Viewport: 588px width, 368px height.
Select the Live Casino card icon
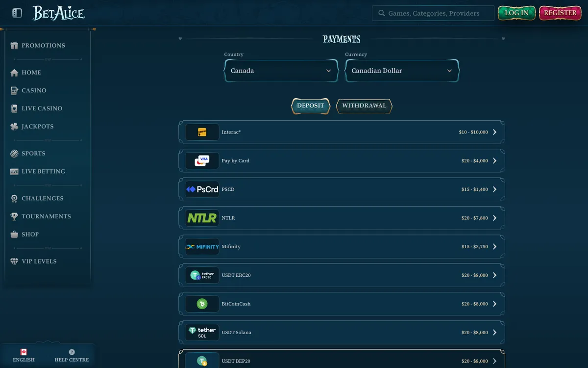click(14, 108)
